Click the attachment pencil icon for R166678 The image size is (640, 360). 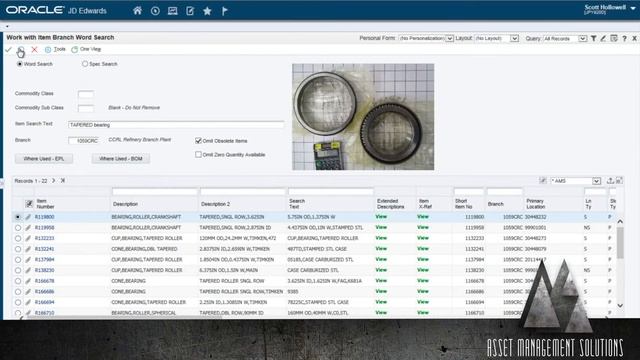point(28,281)
